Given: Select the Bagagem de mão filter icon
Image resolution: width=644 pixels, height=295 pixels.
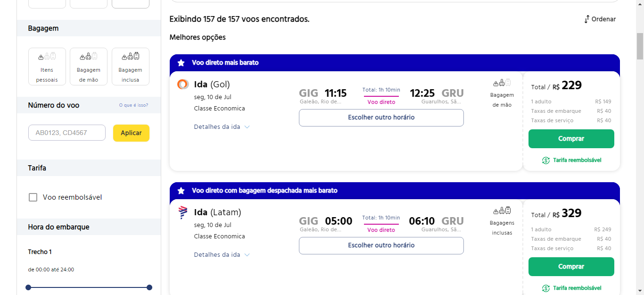Looking at the screenshot, I should (89, 56).
